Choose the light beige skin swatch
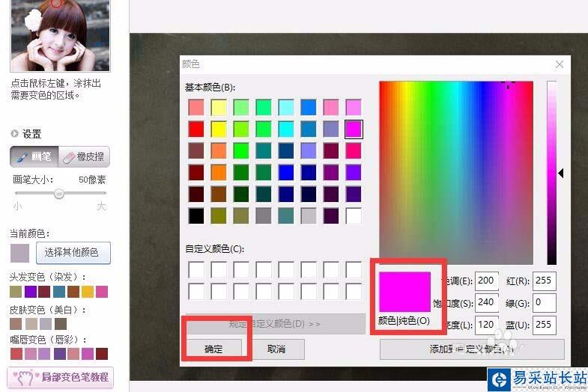The height and width of the screenshot is (392, 588). [31, 323]
